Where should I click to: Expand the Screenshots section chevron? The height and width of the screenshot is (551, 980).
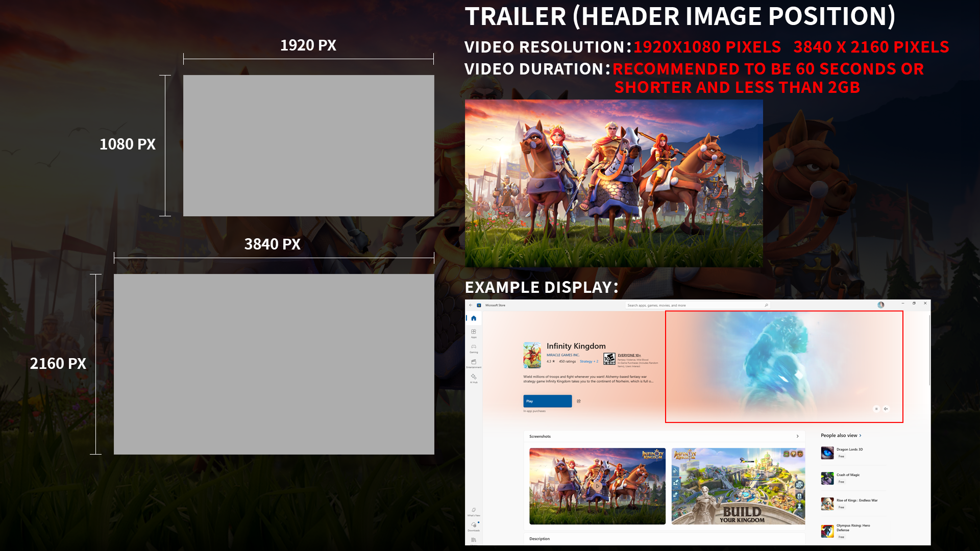tap(797, 436)
